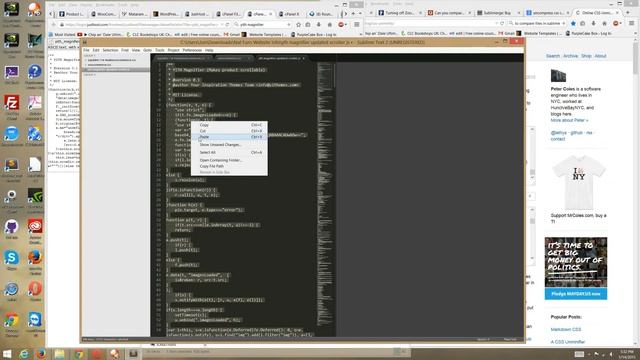Open Gmail bookmark in left Firefox bookmarks bar

pos(232,35)
